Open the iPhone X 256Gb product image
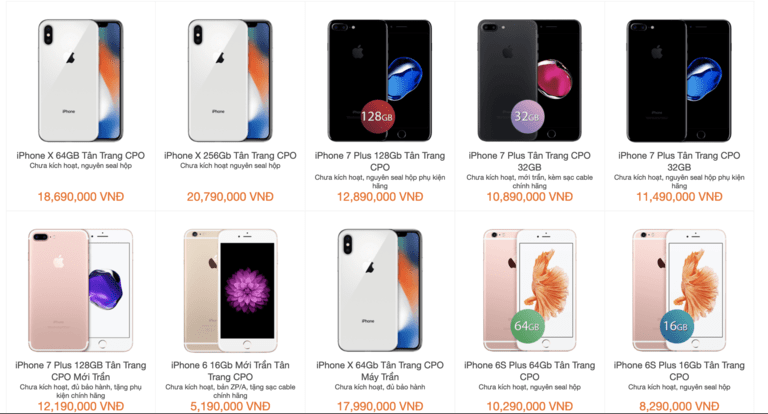 (x=230, y=80)
